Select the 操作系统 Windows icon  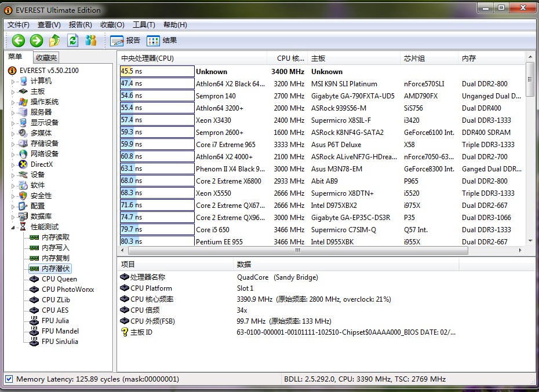coord(23,102)
